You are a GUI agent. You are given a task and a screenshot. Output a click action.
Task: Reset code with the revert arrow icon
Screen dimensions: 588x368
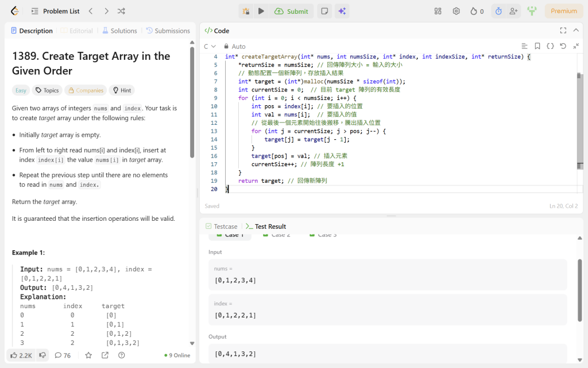point(563,46)
